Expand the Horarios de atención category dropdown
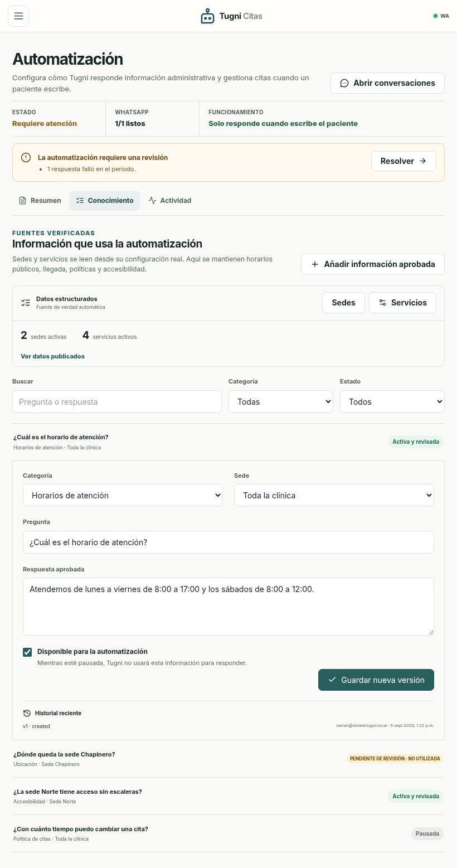The height and width of the screenshot is (868, 457). (123, 495)
